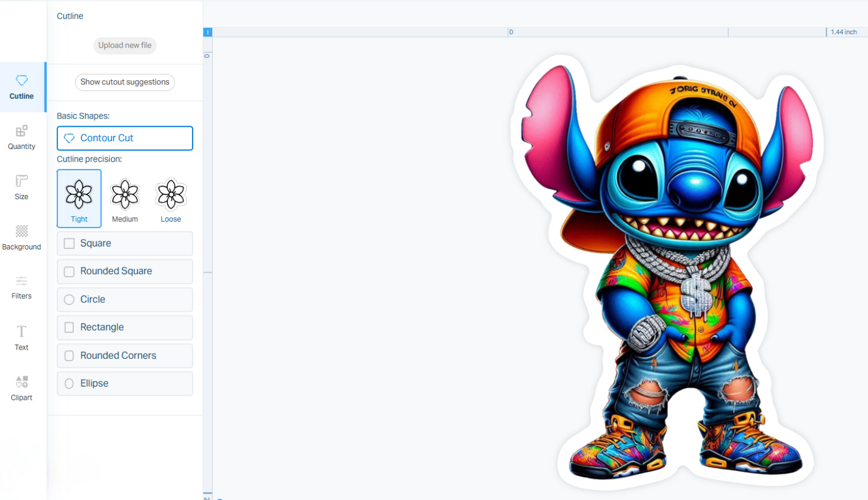Open the Clipart sidebar panel
The image size is (868, 500).
[x=22, y=388]
